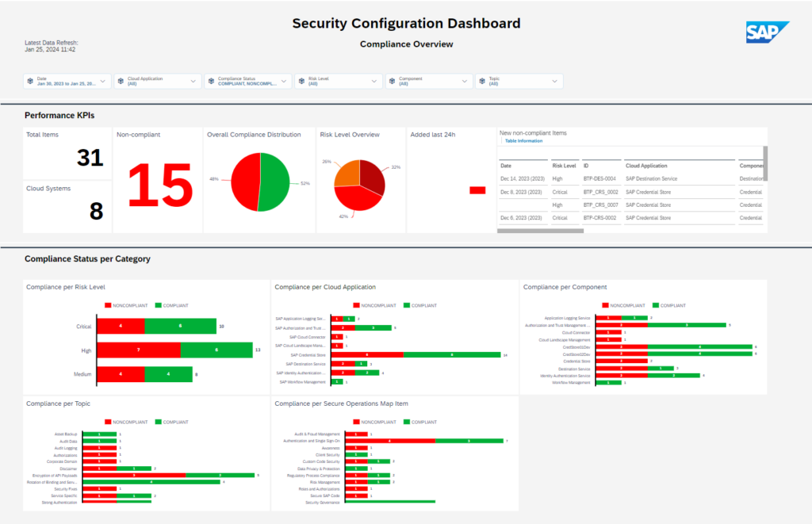Toggle COMPLIANT legend swatch in Topic chart

click(159, 422)
